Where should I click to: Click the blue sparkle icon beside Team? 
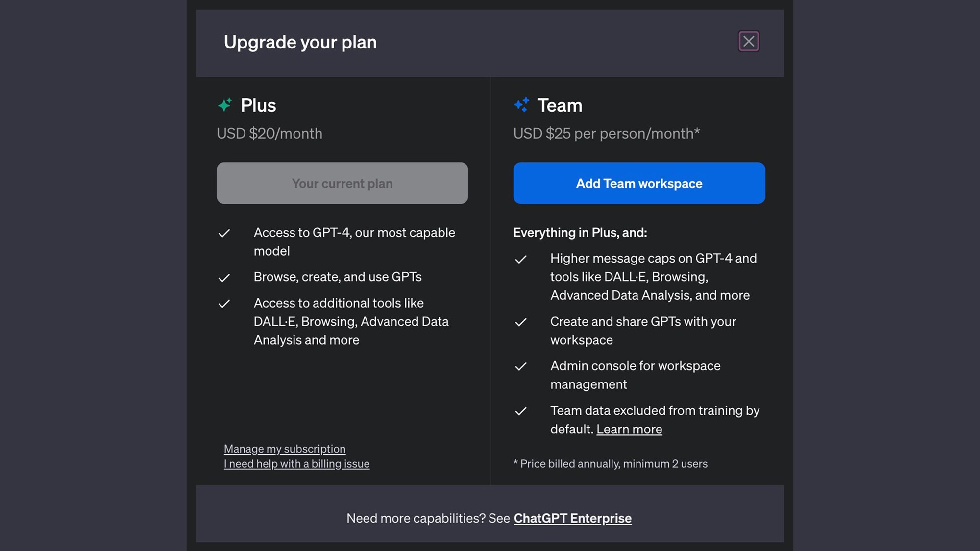click(522, 105)
